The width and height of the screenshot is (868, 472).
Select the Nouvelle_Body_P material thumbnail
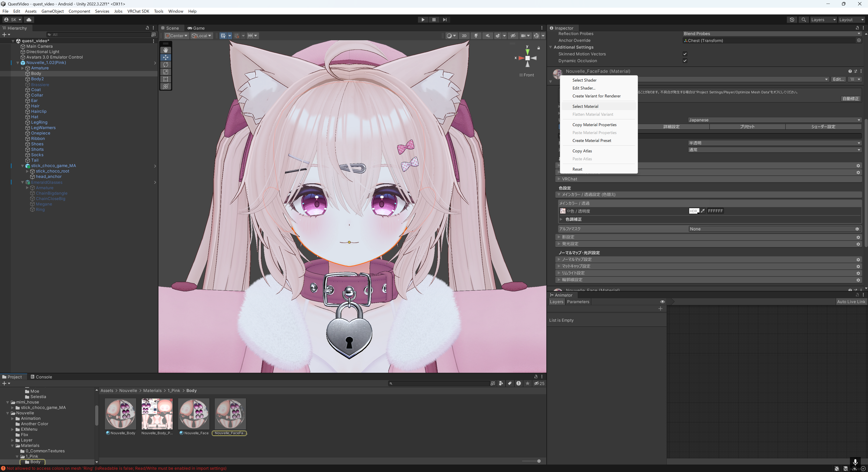(157, 414)
